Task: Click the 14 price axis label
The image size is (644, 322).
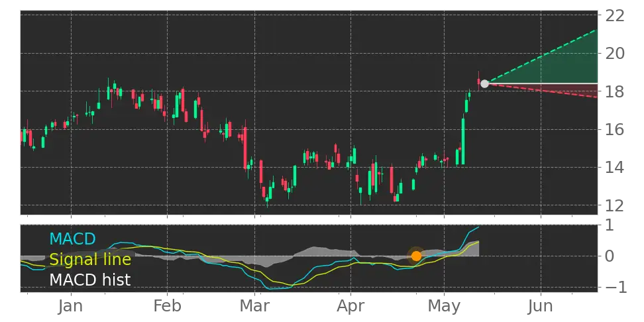Action: (x=615, y=167)
